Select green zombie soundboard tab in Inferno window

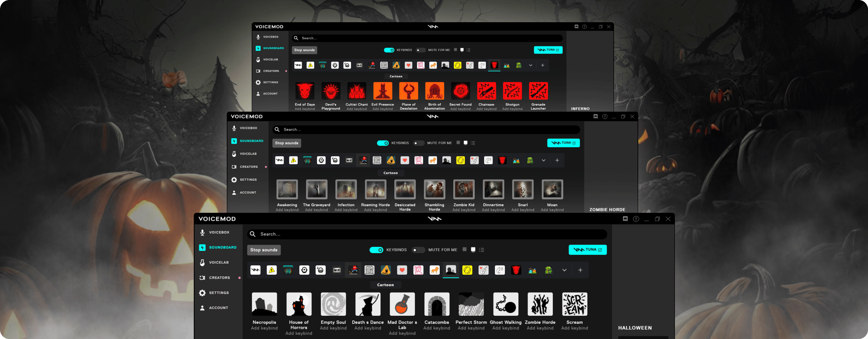(x=519, y=65)
